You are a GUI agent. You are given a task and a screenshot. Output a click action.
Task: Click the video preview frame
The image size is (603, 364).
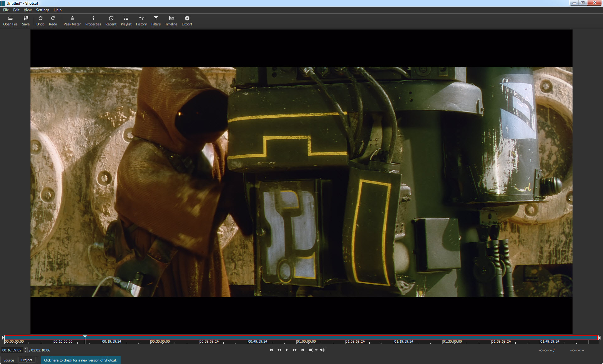pos(301,182)
